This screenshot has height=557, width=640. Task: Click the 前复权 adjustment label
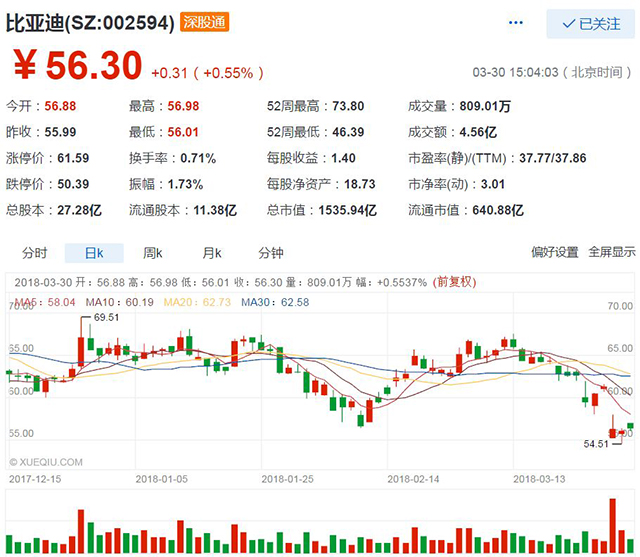[x=454, y=282]
